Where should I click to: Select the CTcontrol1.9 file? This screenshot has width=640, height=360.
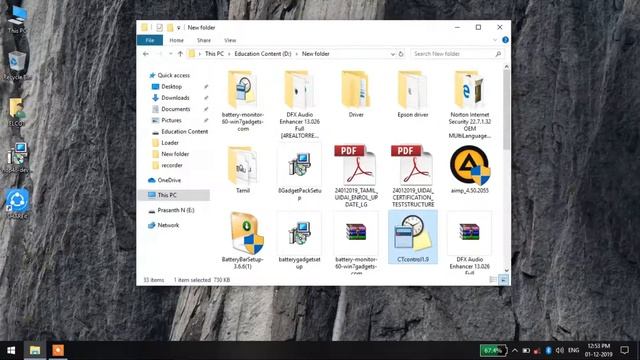(x=413, y=237)
